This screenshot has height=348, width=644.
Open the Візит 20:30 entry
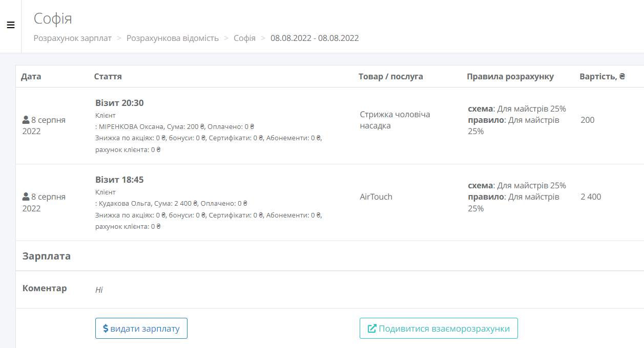click(x=119, y=103)
